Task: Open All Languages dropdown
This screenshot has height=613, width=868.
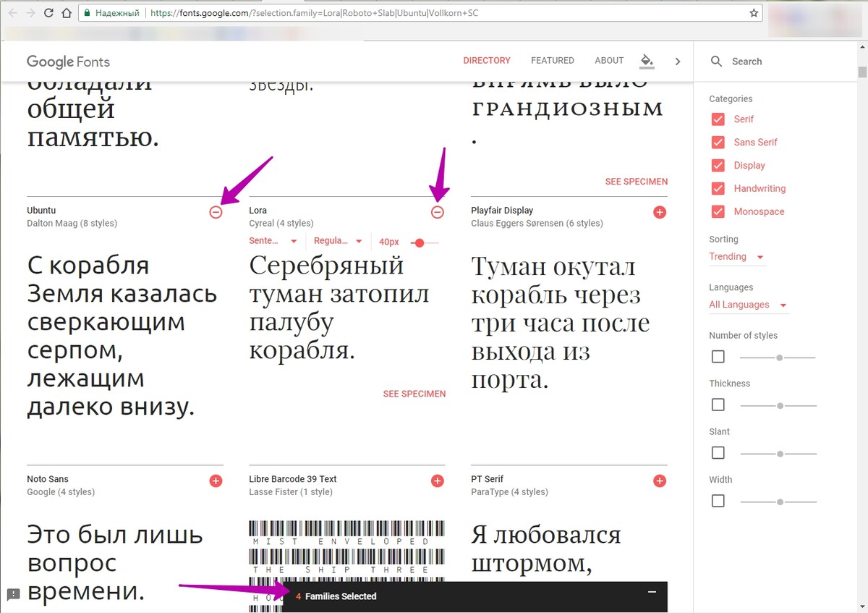Action: click(749, 305)
